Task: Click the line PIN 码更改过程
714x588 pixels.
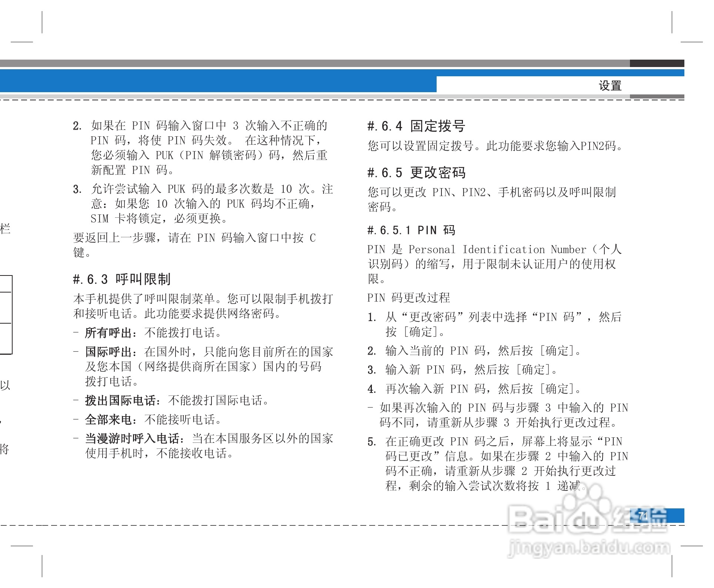Action: click(x=408, y=297)
